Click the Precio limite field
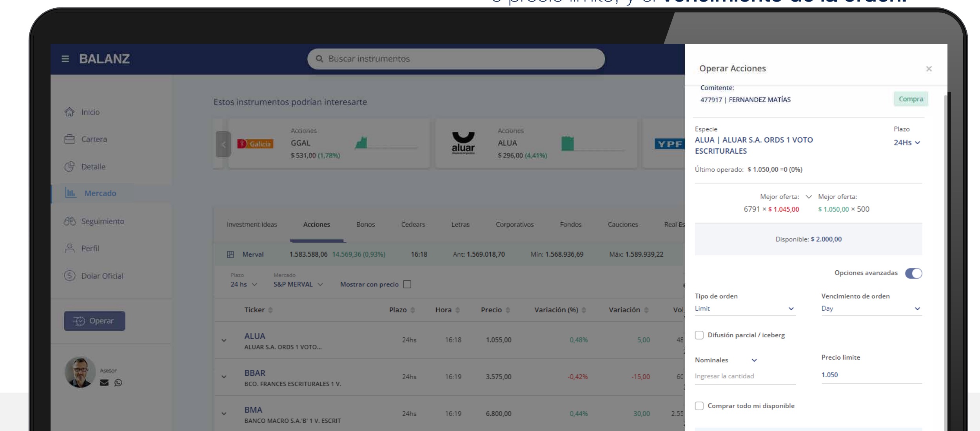980x431 pixels. coord(871,375)
